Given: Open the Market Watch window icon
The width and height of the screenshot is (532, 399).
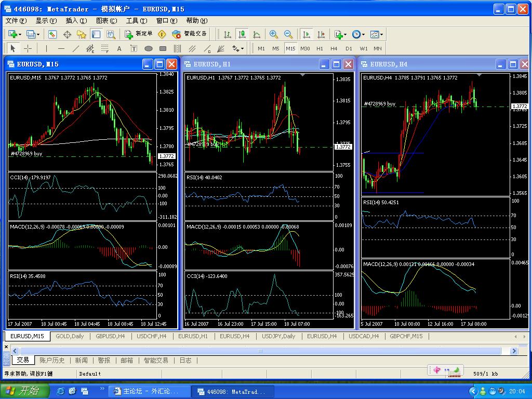Looking at the screenshot, I should [52, 34].
